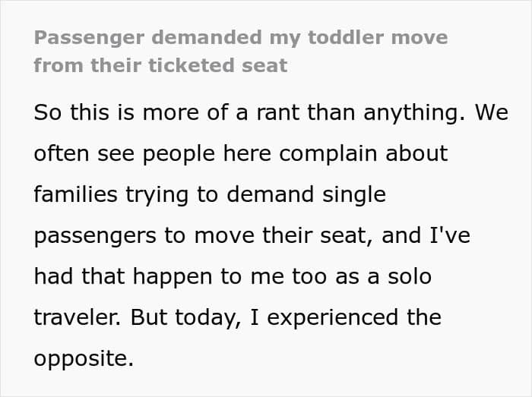Viewport: 532px width, 397px height.
Task: Click the word "traveler." in the body text
Action: (78, 318)
